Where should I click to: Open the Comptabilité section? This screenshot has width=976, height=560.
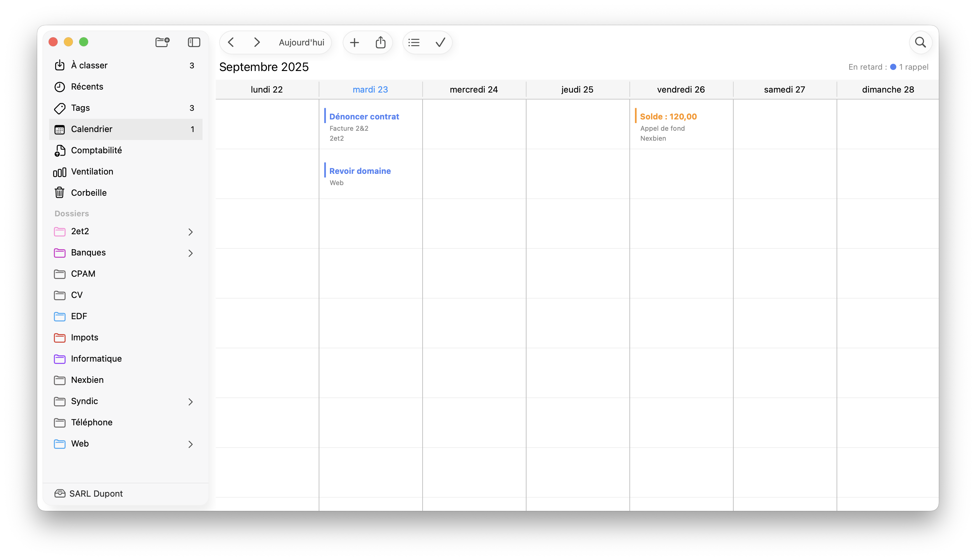coord(96,150)
